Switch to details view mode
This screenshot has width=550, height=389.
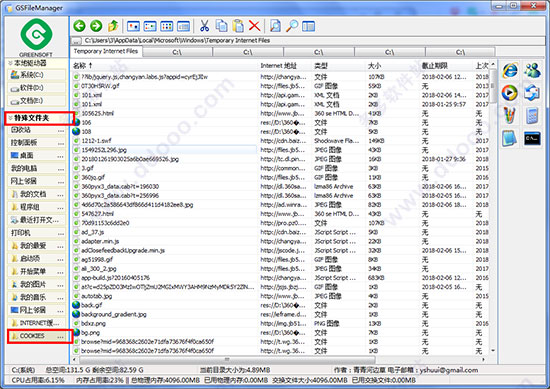click(183, 26)
